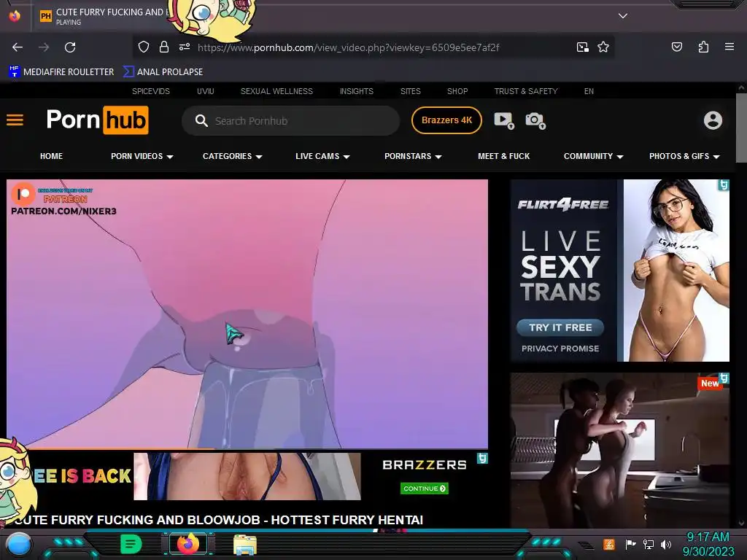This screenshot has height=560, width=747.
Task: Expand the CATEGORIES dropdown menu
Action: click(233, 156)
